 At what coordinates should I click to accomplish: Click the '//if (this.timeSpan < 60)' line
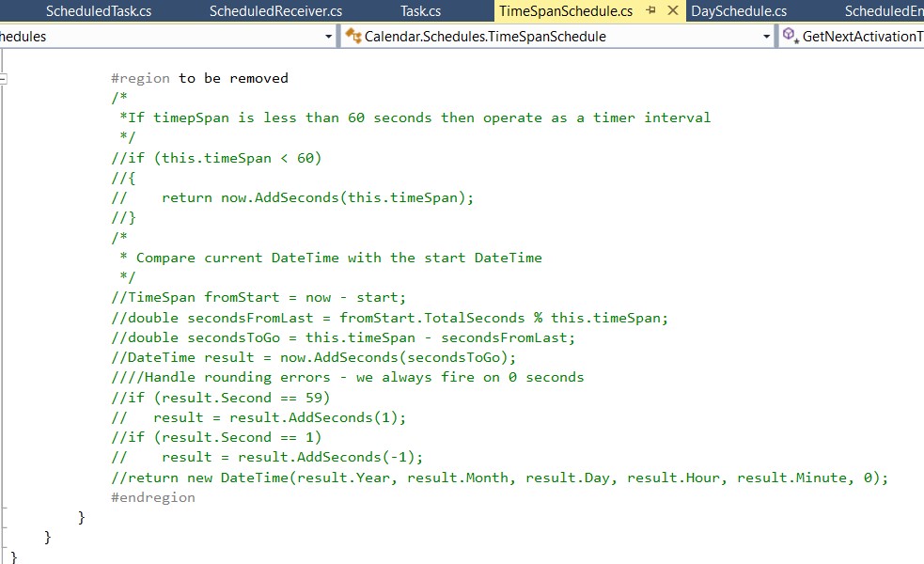(x=216, y=158)
